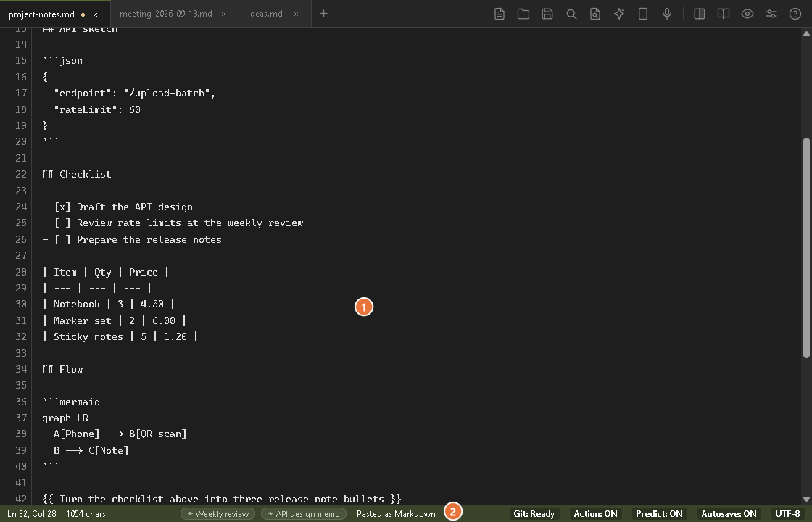Place cursor on the ## Checklist heading
The height and width of the screenshot is (522, 812).
[x=77, y=174]
